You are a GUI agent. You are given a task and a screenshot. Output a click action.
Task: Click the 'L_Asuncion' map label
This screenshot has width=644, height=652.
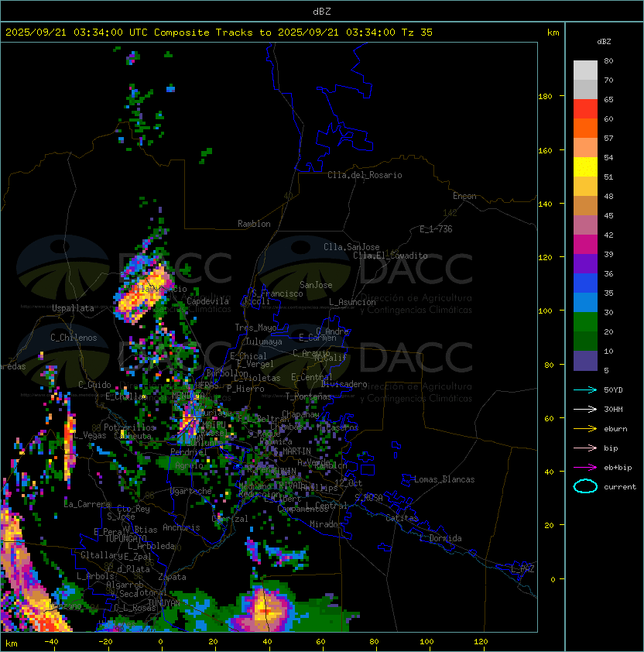pyautogui.click(x=352, y=302)
